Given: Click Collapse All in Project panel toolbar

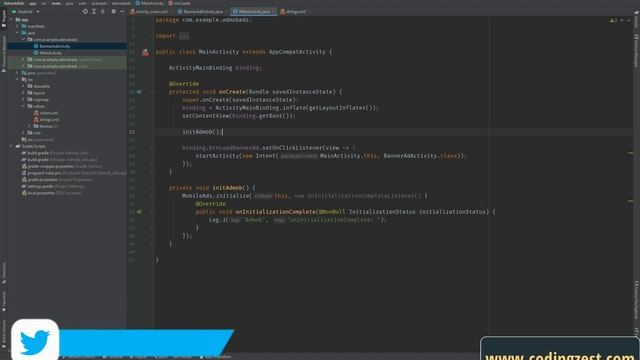Looking at the screenshot, I should (x=102, y=11).
